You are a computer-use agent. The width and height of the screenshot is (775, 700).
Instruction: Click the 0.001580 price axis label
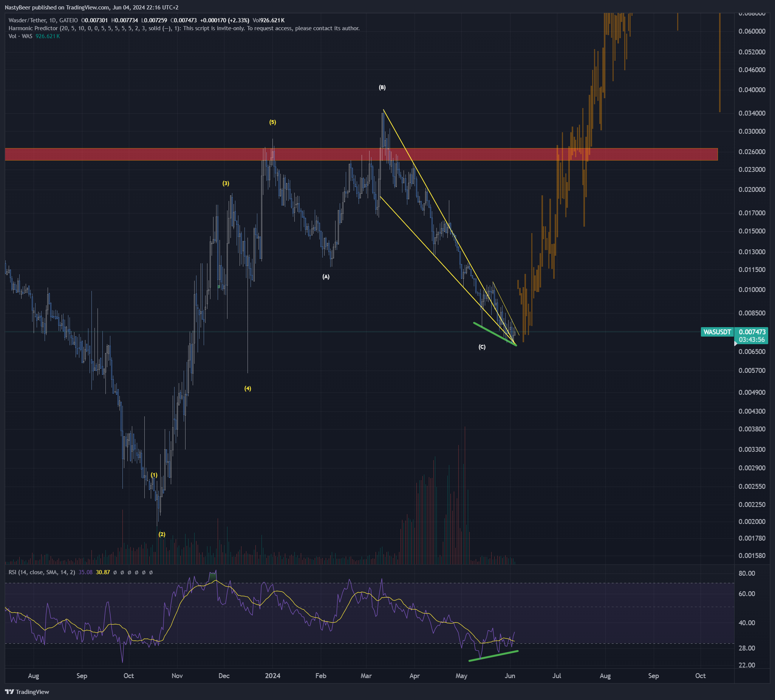[x=752, y=555]
